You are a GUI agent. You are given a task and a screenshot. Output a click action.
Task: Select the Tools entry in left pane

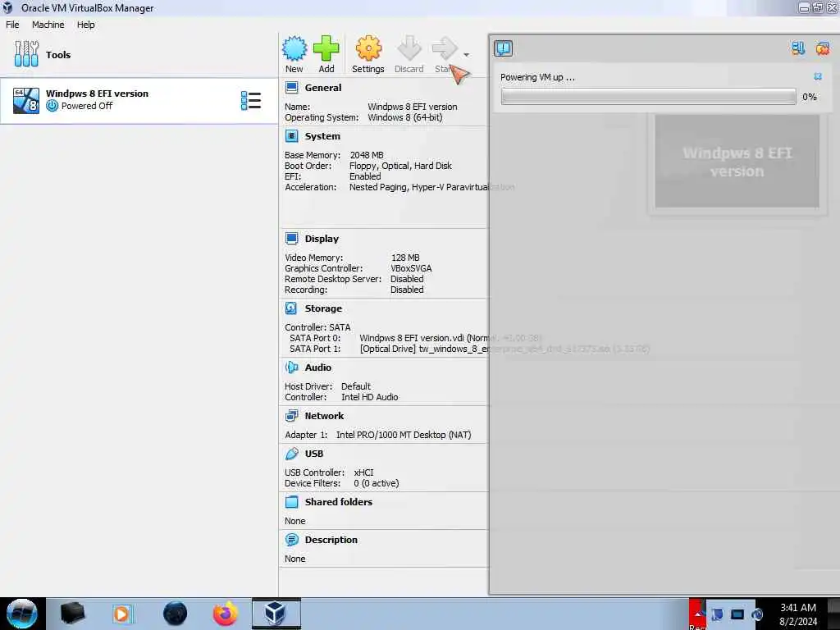click(x=139, y=55)
